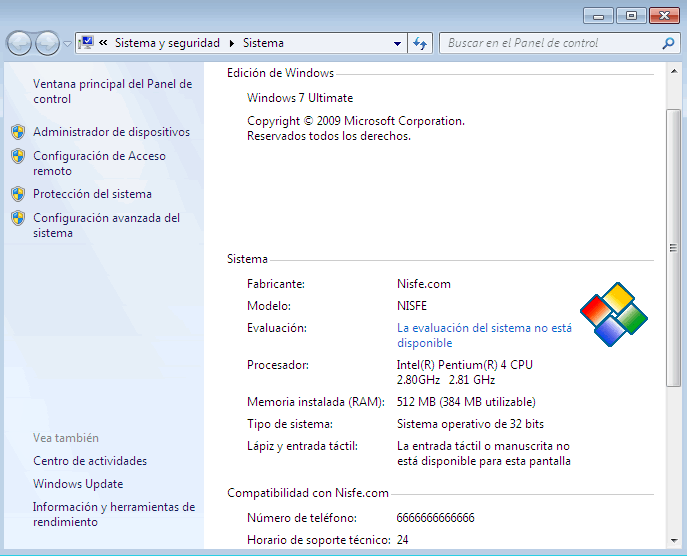
Task: Open Configuración de Acceso remoto
Action: (99, 163)
